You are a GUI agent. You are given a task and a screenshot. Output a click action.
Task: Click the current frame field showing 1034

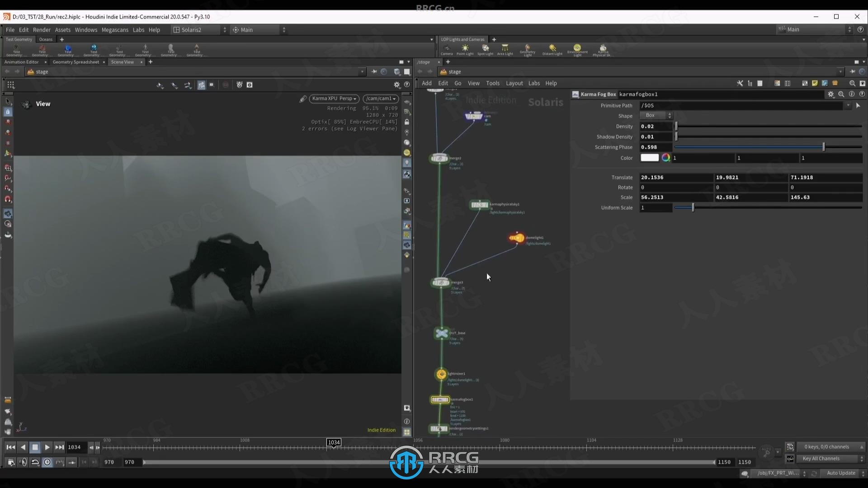click(76, 447)
